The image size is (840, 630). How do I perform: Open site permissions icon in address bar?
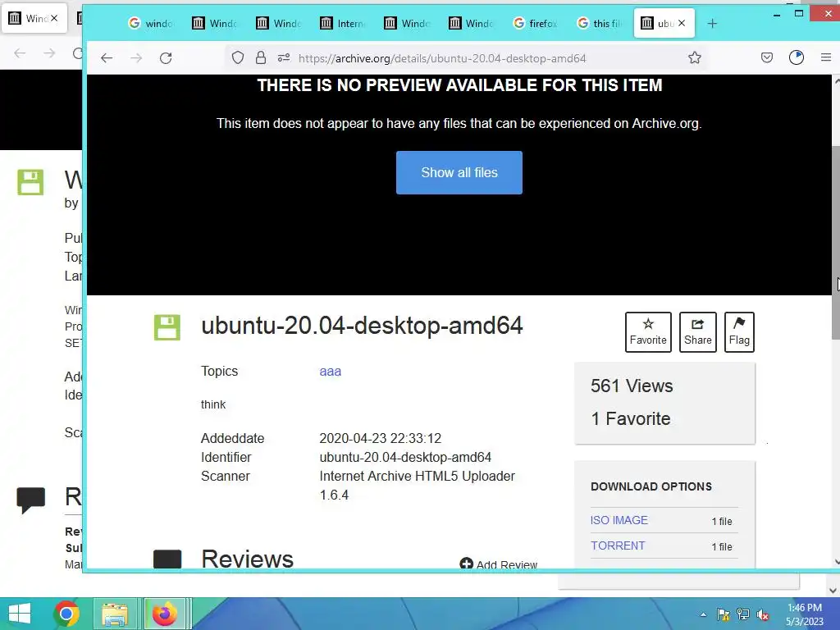(x=284, y=58)
